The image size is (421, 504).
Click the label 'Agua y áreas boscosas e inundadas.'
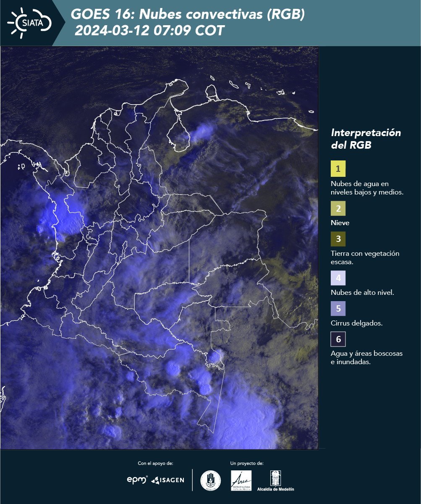366,358
